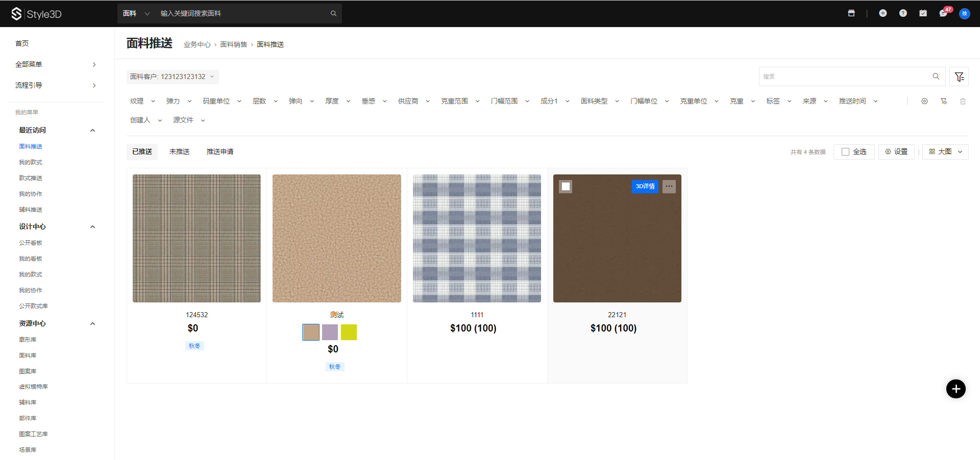Image resolution: width=980 pixels, height=460 pixels.
Task: Click the trash clear filters icon
Action: [x=963, y=101]
